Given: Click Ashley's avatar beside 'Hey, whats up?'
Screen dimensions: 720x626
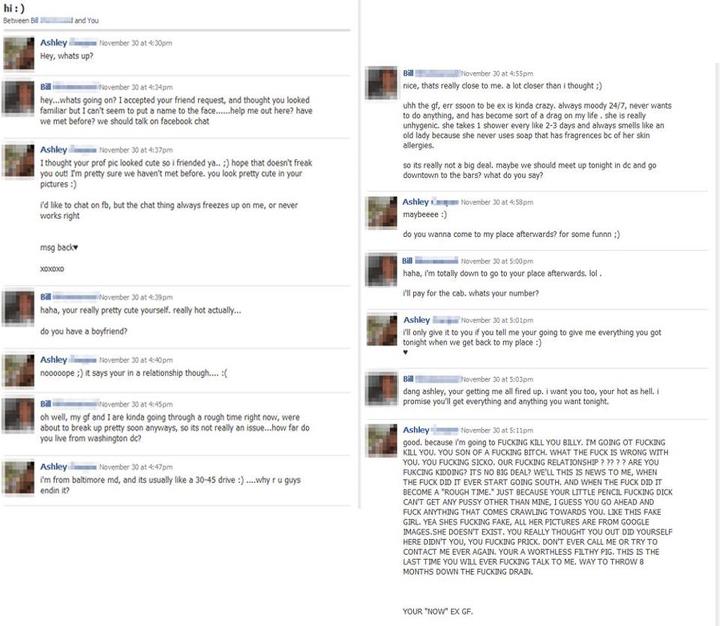Looking at the screenshot, I should tap(19, 54).
